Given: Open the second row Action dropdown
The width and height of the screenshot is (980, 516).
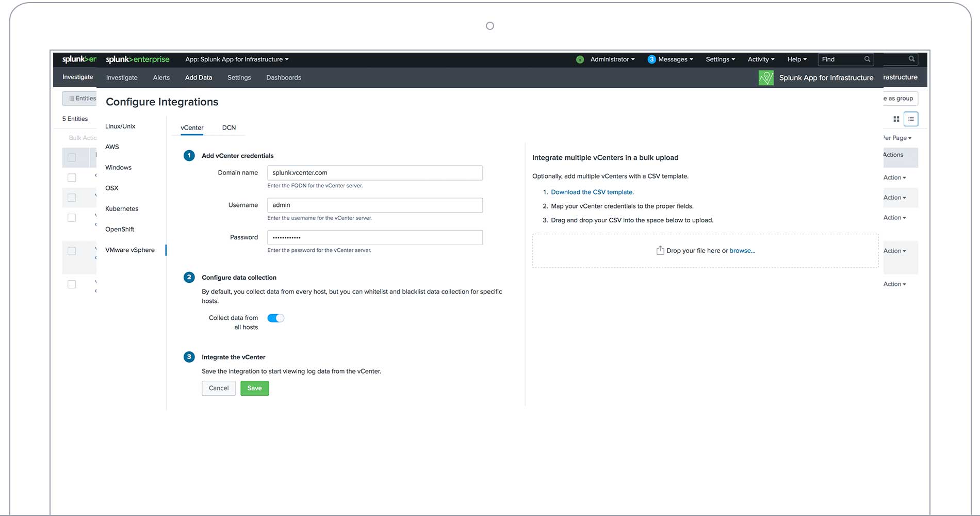Looking at the screenshot, I should click(x=895, y=198).
